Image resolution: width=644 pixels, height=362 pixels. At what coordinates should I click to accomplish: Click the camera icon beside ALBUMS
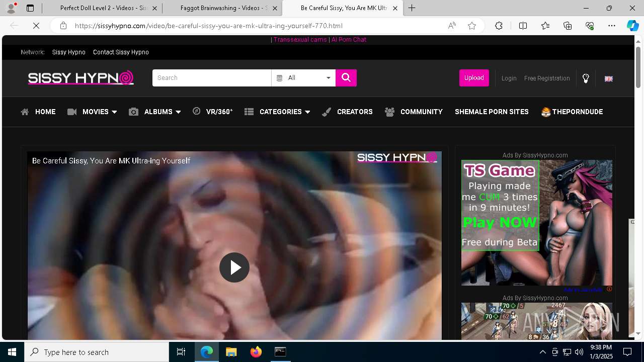pyautogui.click(x=133, y=112)
